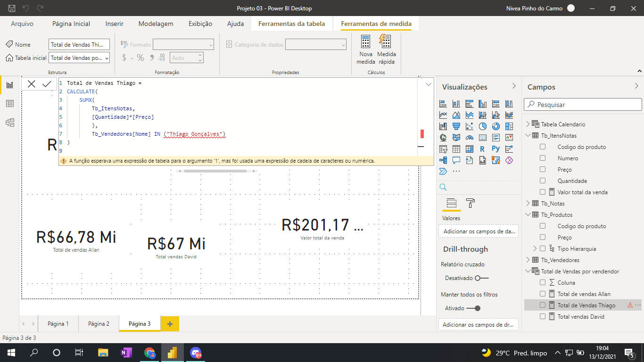The image size is (644, 362).
Task: Open the Report view in the left sidebar
Action: (x=9, y=85)
